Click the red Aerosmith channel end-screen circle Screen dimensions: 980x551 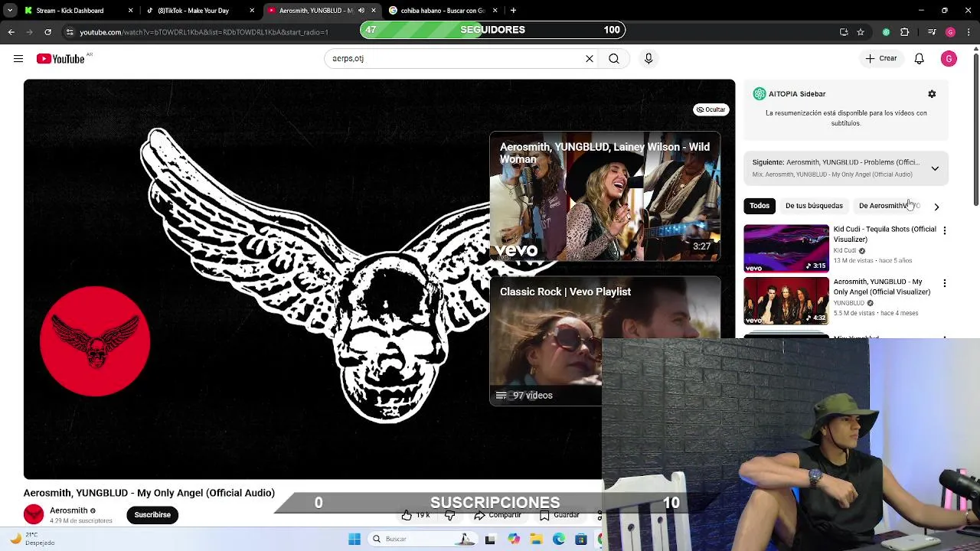[x=95, y=341]
